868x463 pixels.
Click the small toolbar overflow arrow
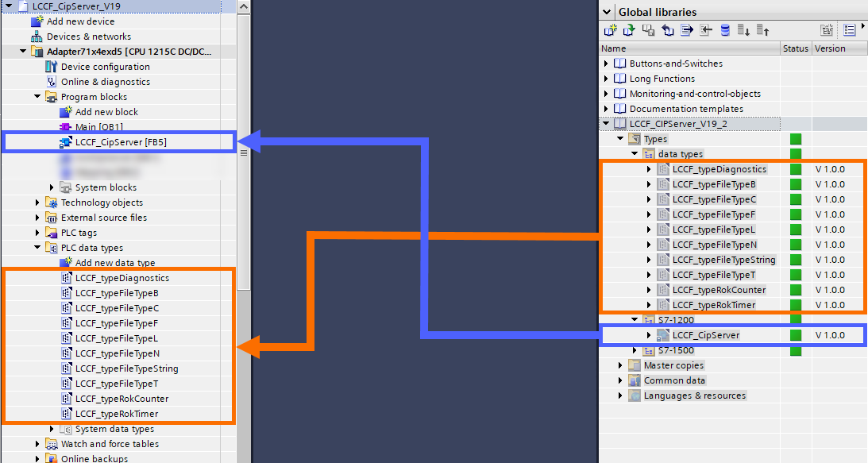[863, 25]
